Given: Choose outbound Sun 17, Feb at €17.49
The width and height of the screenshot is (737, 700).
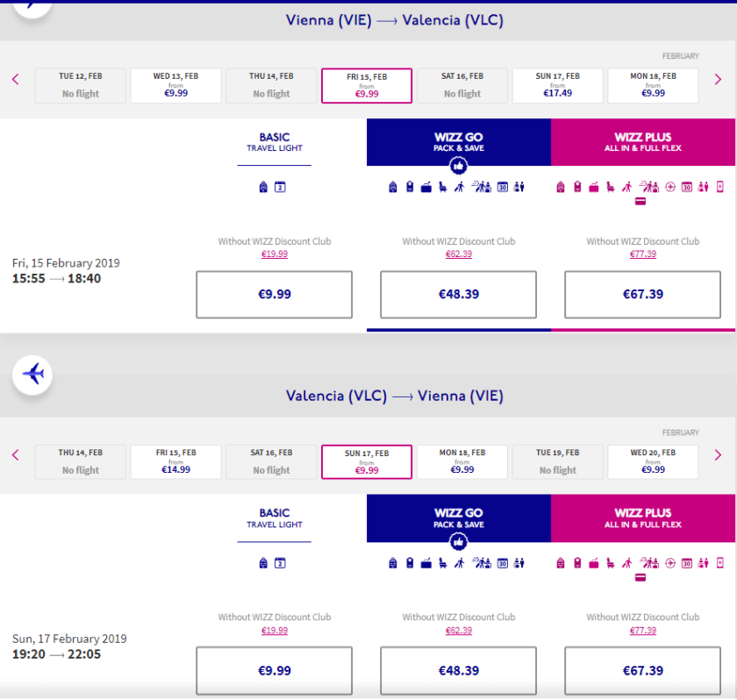Looking at the screenshot, I should tap(557, 85).
